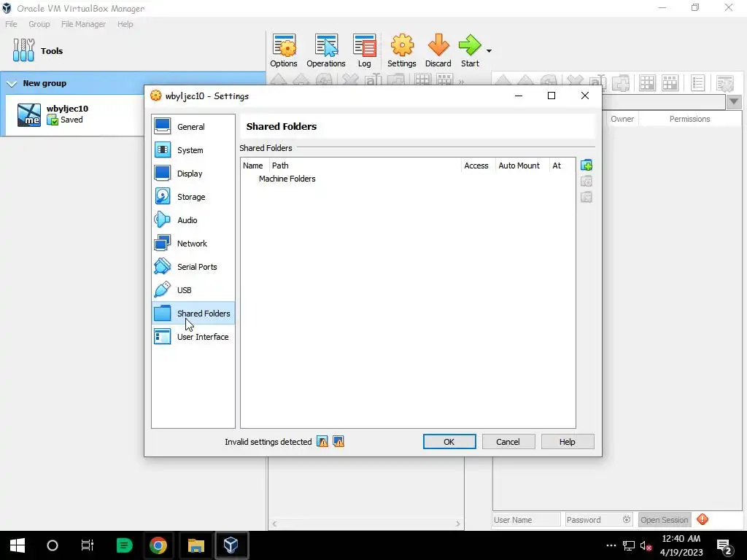The image size is (747, 560).
Task: Click the red session error indicator icon
Action: [x=703, y=519]
